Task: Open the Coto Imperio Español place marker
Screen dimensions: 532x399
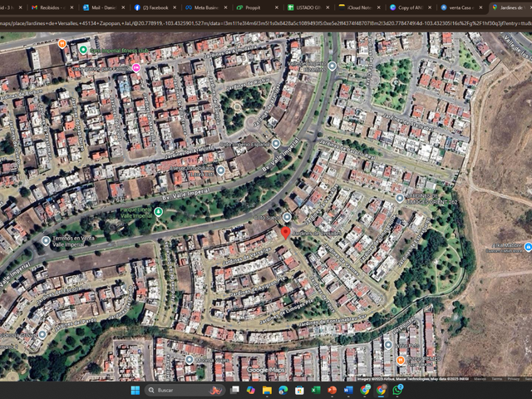Action: (x=276, y=144)
